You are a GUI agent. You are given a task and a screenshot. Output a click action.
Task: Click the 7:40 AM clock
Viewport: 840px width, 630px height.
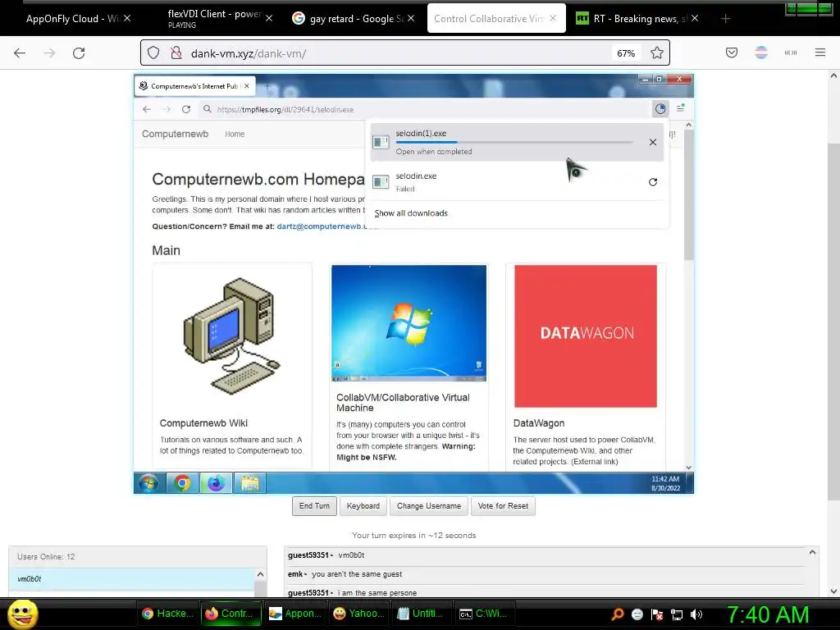point(768,614)
